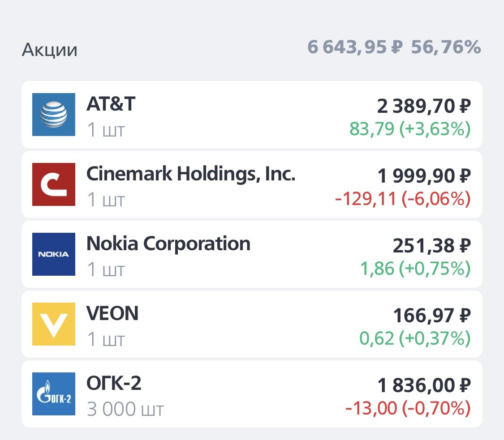Image resolution: width=504 pixels, height=440 pixels.
Task: Click the ОГК-2 Gazprom logo icon
Action: point(53,393)
